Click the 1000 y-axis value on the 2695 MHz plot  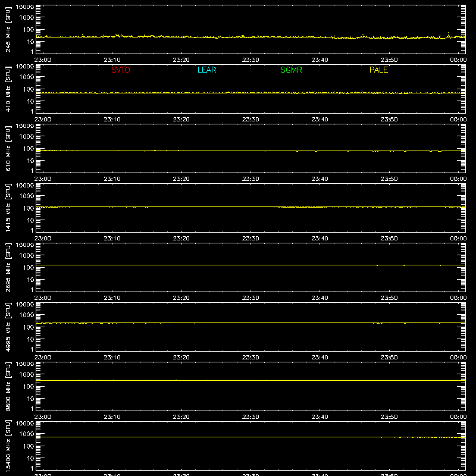(27, 255)
